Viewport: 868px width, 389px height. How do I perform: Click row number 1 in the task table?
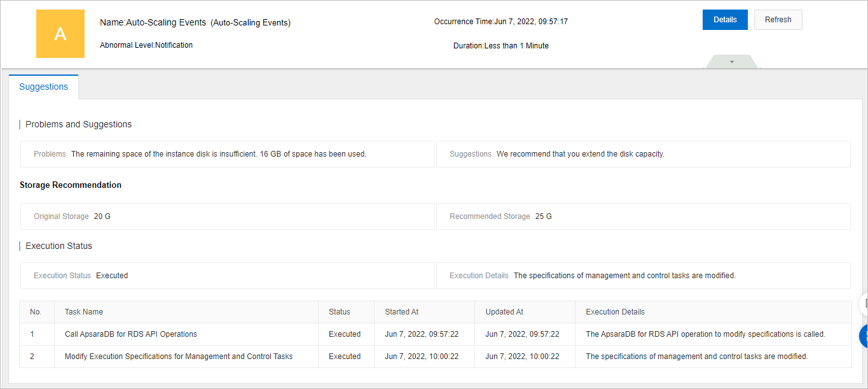tap(32, 334)
